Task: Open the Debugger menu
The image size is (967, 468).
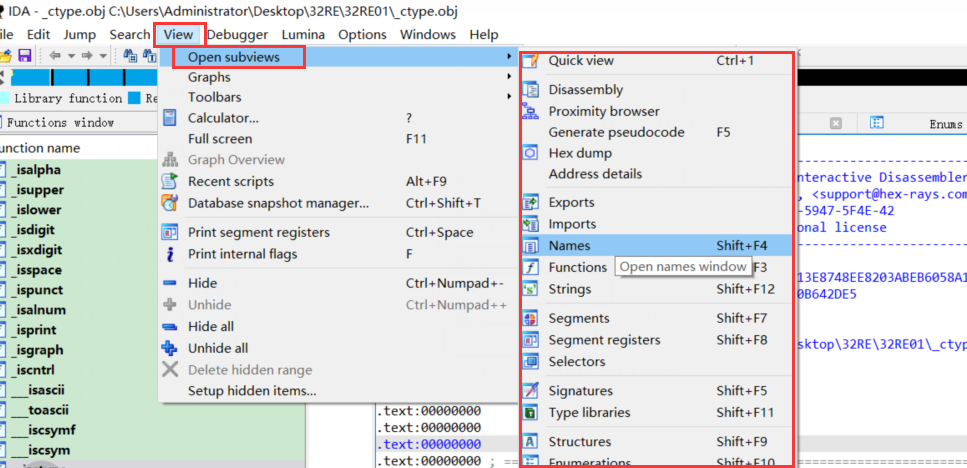Action: coord(237,34)
